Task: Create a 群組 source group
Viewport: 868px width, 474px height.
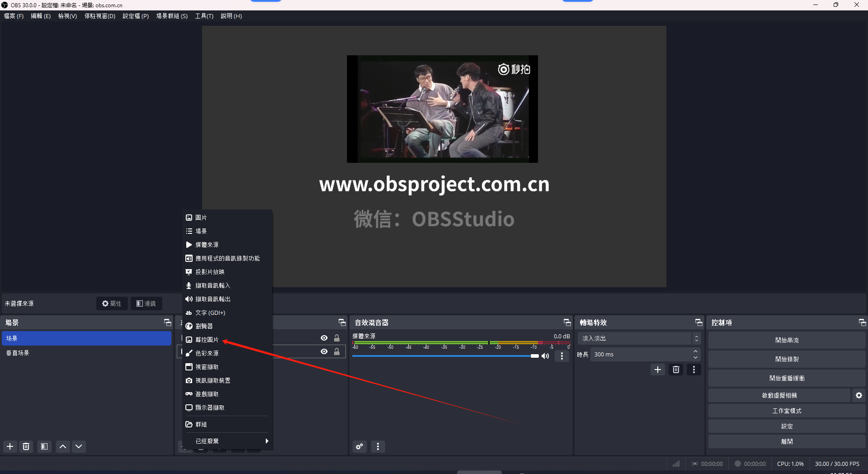Action: coord(227,424)
